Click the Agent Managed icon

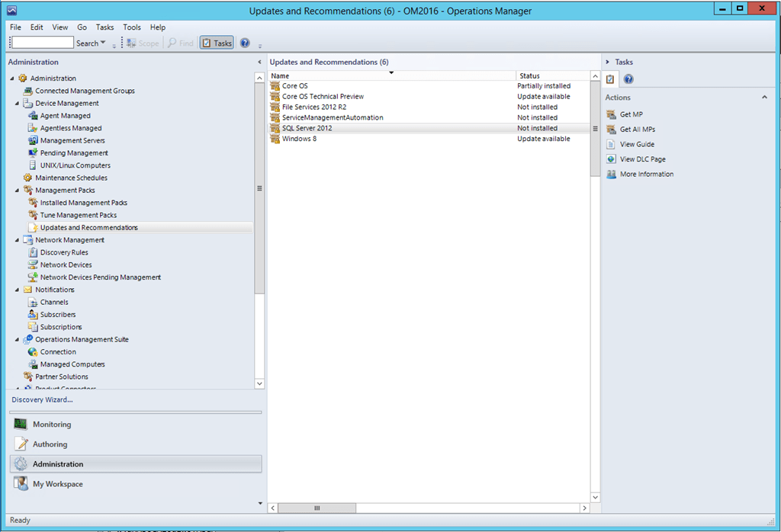coord(33,115)
